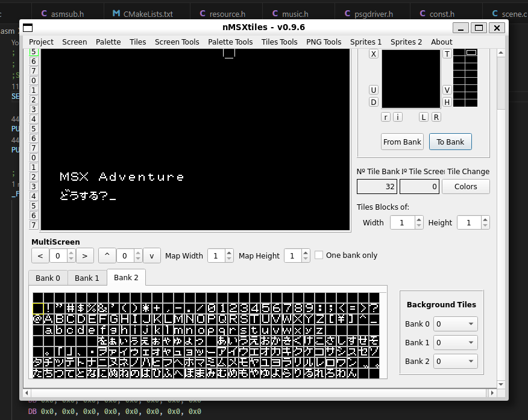Click the U shift-up tile button

374,90
